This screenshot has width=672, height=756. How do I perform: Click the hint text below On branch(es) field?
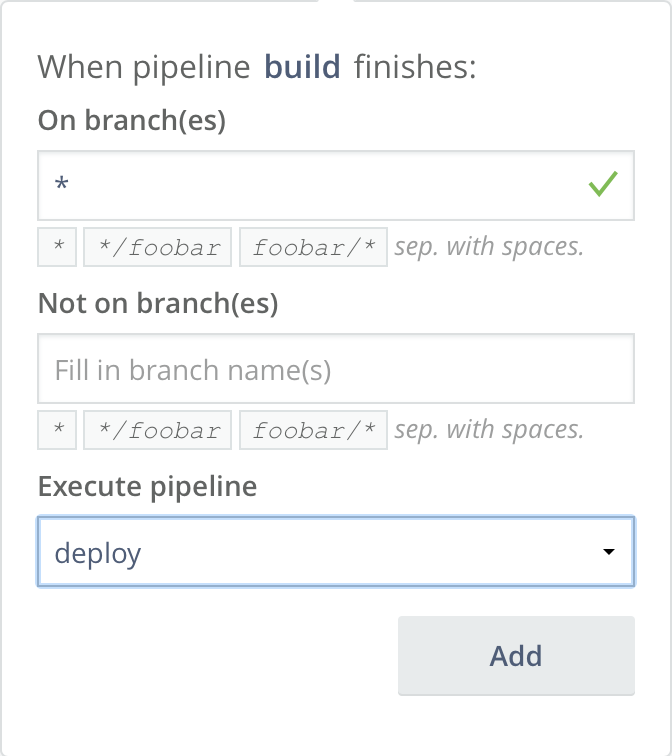coord(489,247)
